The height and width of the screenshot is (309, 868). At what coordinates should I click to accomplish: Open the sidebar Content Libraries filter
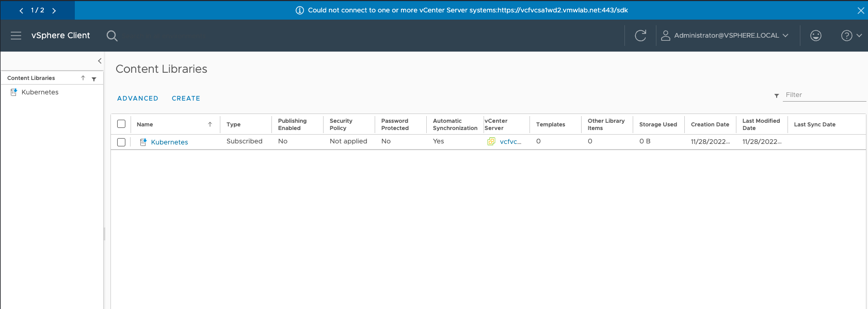(94, 79)
